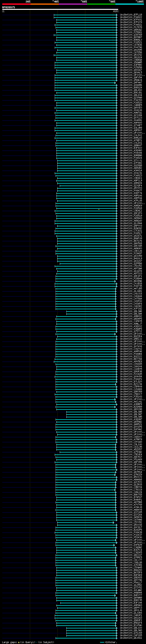
Task: View hit UniRef100_P20445
Action: coord(131,374)
